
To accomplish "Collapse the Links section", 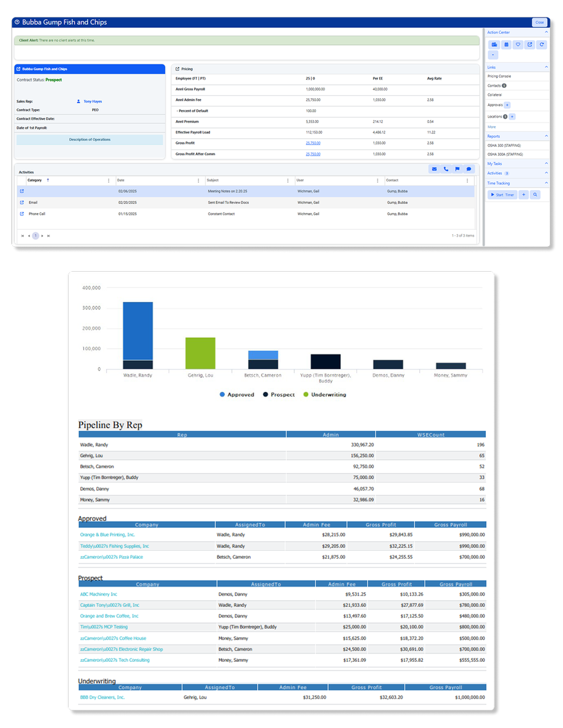I will [x=546, y=67].
